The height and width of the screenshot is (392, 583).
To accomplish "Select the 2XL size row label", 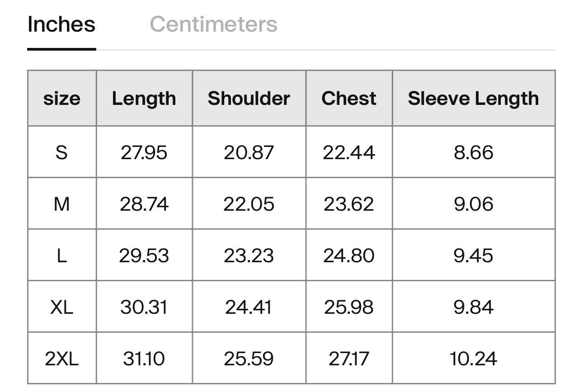I will pos(62,359).
